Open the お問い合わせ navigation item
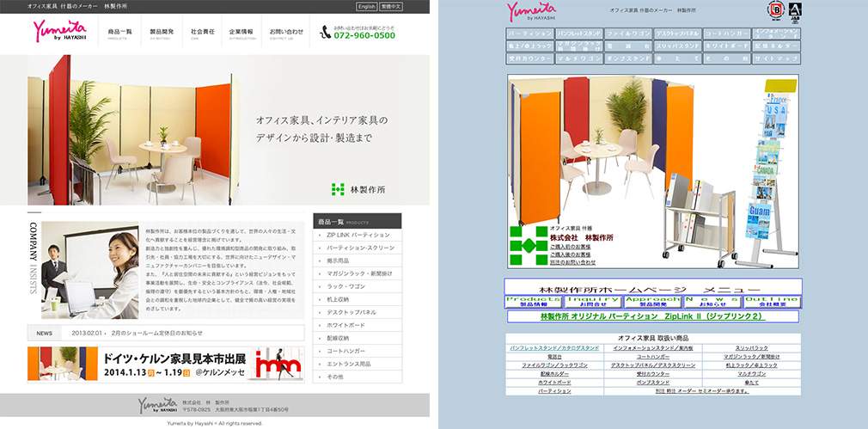Viewport: 868px width, 429px height. (286, 34)
